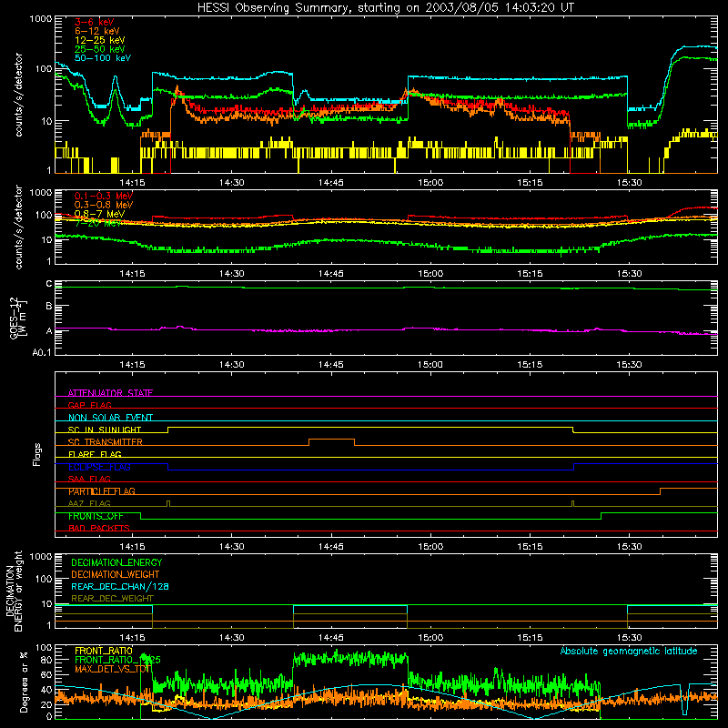Click the FRONT_RATIO legend label
The width and height of the screenshot is (728, 728).
click(104, 651)
